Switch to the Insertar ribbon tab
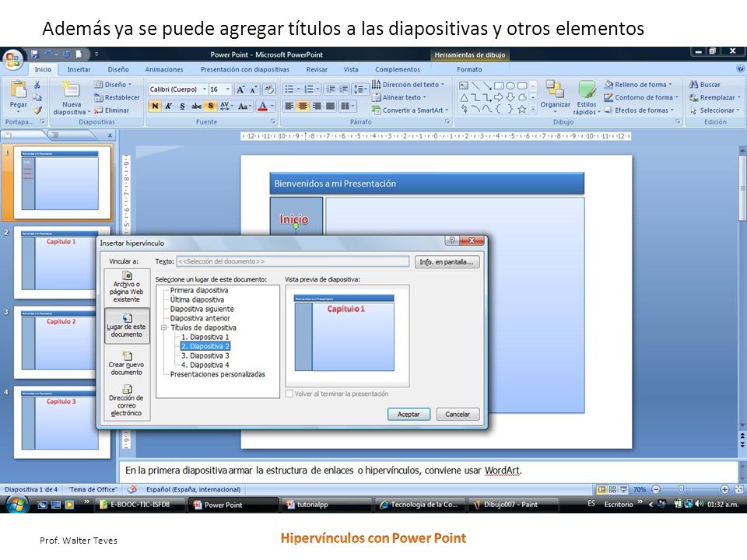This screenshot has width=747, height=560. click(x=79, y=69)
